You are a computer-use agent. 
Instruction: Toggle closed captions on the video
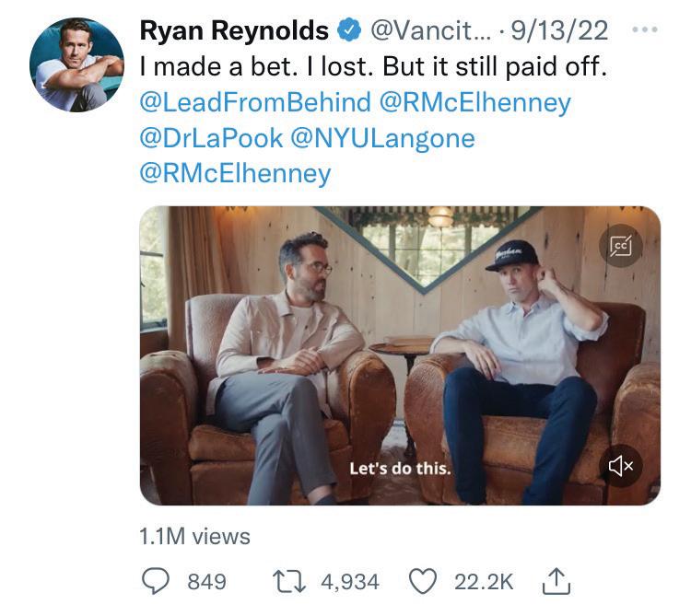[x=621, y=246]
